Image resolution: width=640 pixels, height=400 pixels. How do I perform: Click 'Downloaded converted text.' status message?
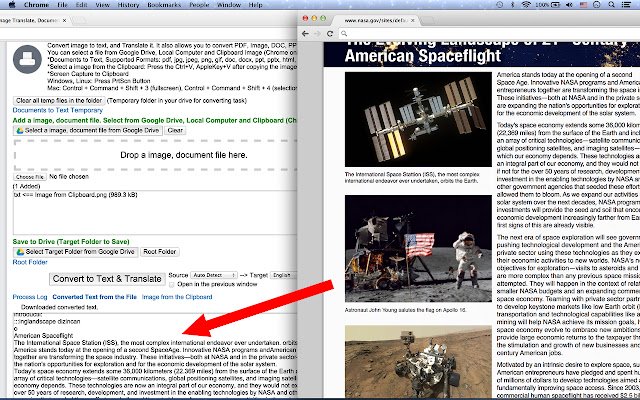pos(59,307)
